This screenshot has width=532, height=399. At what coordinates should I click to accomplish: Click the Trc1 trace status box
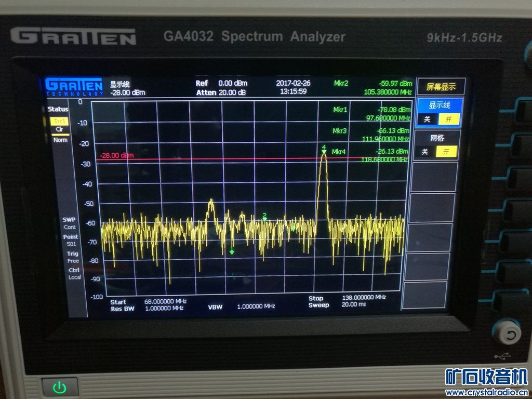[59, 121]
